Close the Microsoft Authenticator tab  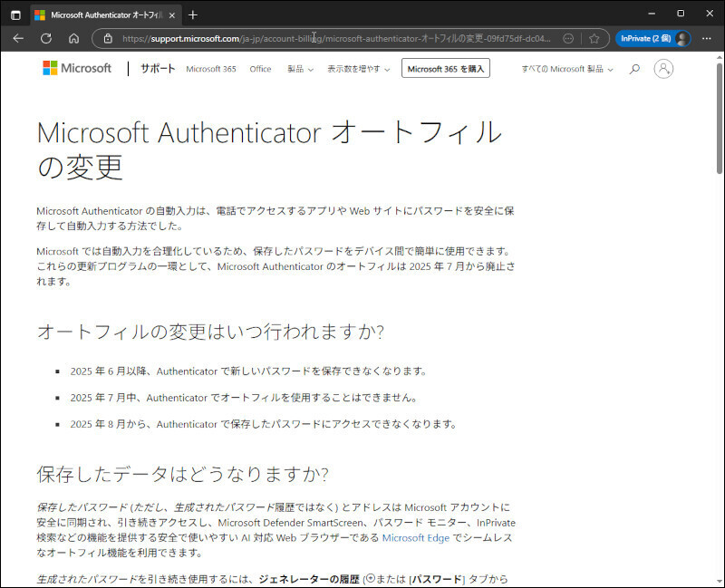click(x=172, y=15)
